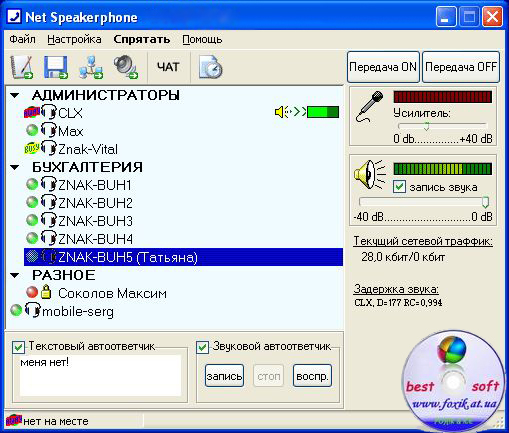The height and width of the screenshot is (433, 509).
Task: Click the воспр. playback button
Action: point(312,376)
